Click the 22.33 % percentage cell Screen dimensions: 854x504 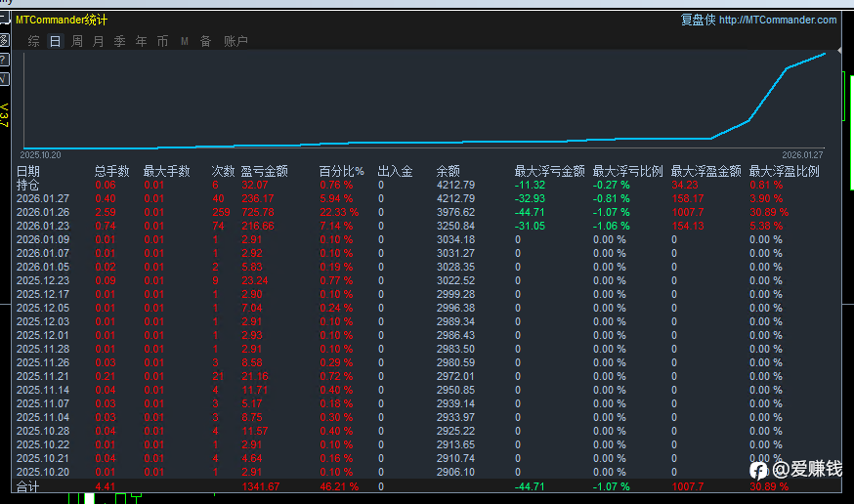339,212
